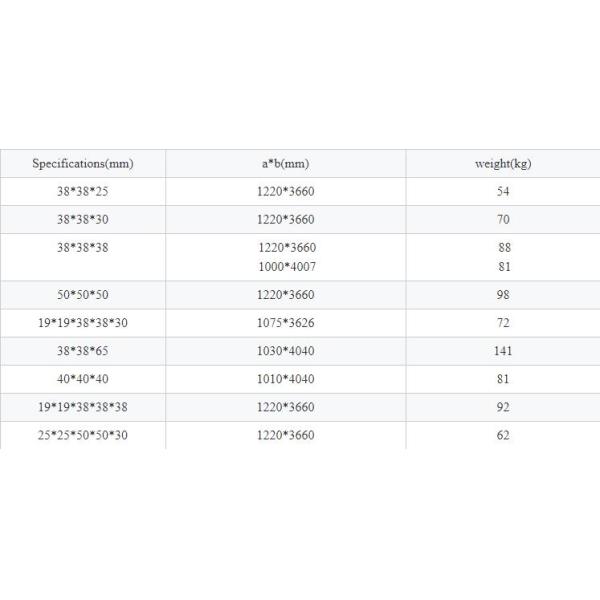Click the 1000*4007 dimension value
The width and height of the screenshot is (600, 600).
(286, 267)
